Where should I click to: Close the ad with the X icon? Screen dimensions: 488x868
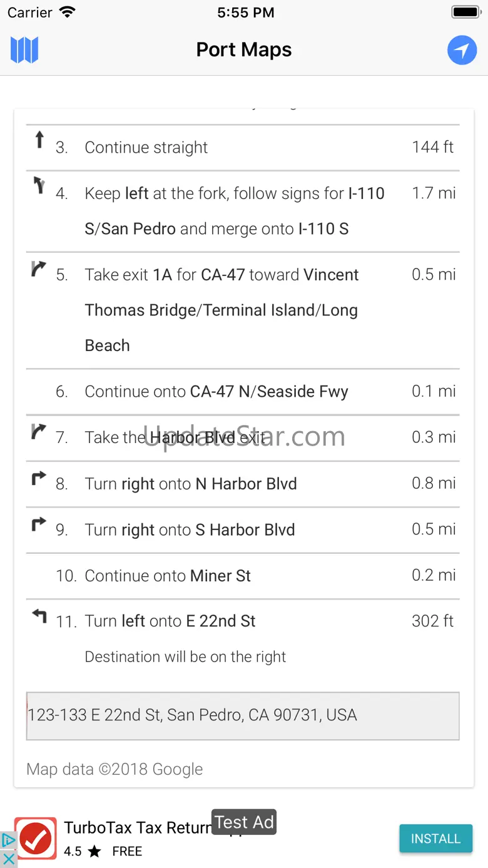click(9, 859)
